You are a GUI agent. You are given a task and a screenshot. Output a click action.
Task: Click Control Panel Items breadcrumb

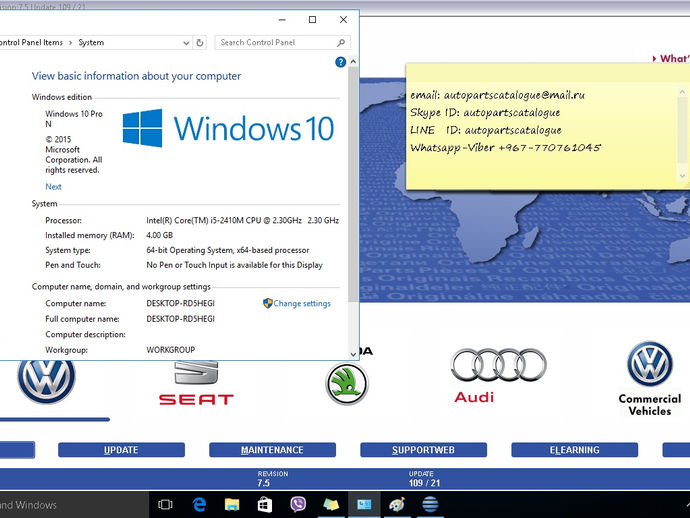pos(31,43)
